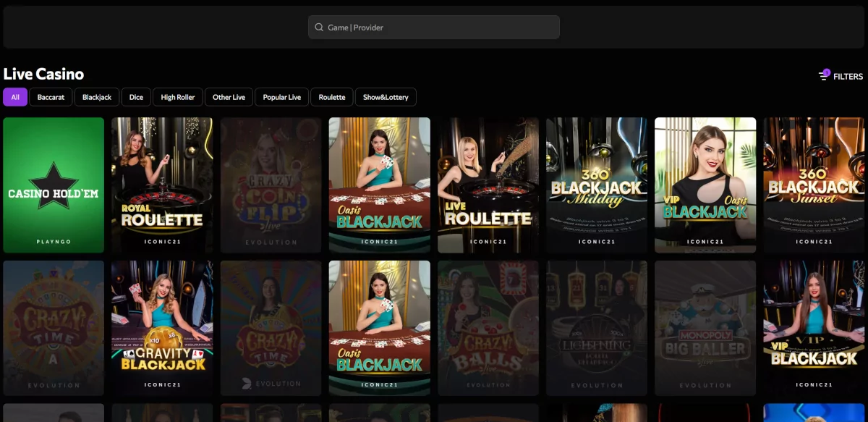
Task: Switch to the Baccarat tab
Action: tap(51, 97)
